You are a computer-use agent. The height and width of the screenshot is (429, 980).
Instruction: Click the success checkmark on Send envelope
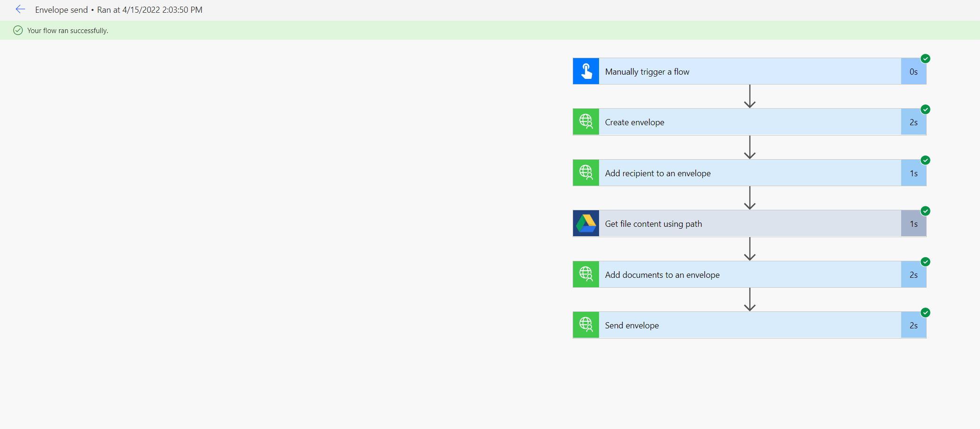click(926, 313)
